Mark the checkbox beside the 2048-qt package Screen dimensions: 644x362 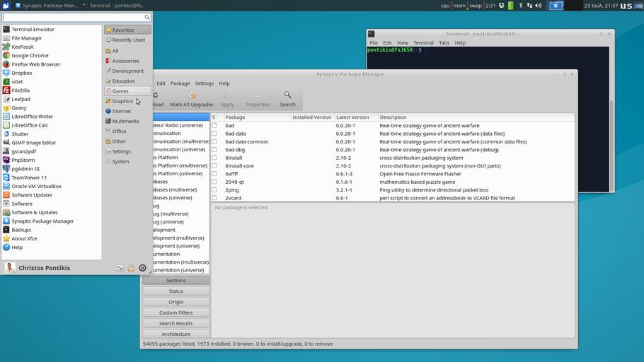coord(214,182)
